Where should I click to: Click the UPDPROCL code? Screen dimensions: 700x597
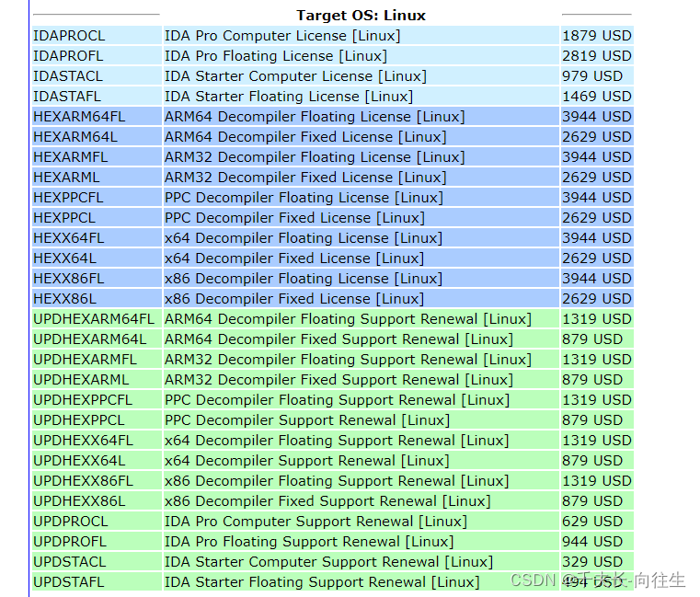click(71, 522)
